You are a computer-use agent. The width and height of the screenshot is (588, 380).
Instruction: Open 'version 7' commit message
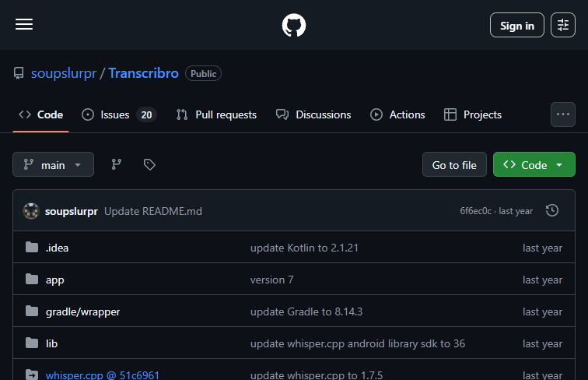pos(272,280)
